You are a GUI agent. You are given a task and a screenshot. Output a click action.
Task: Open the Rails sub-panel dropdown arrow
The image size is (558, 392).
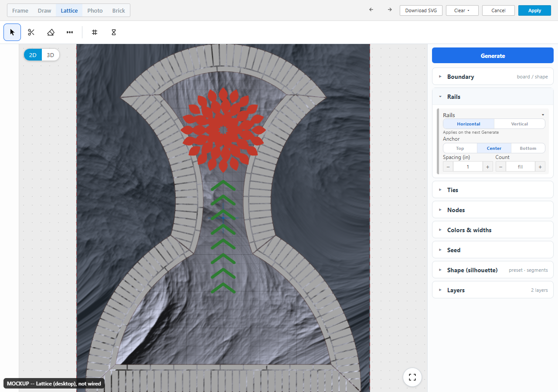point(543,115)
